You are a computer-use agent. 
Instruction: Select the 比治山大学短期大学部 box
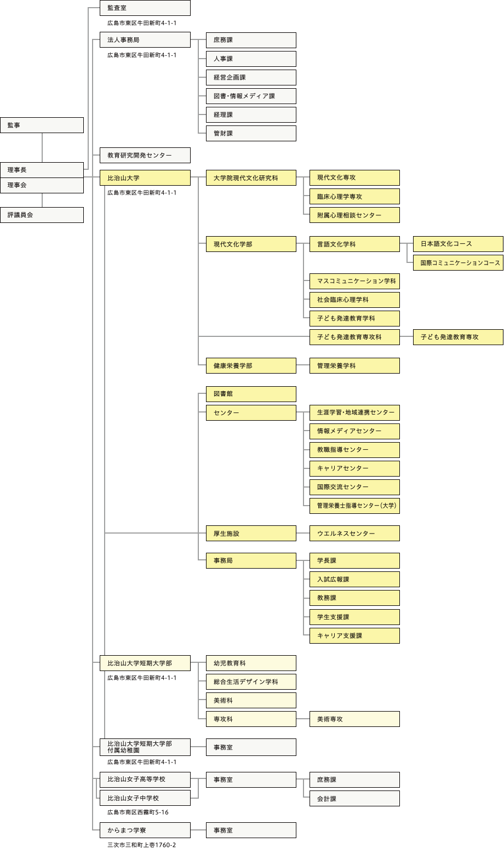click(x=145, y=663)
